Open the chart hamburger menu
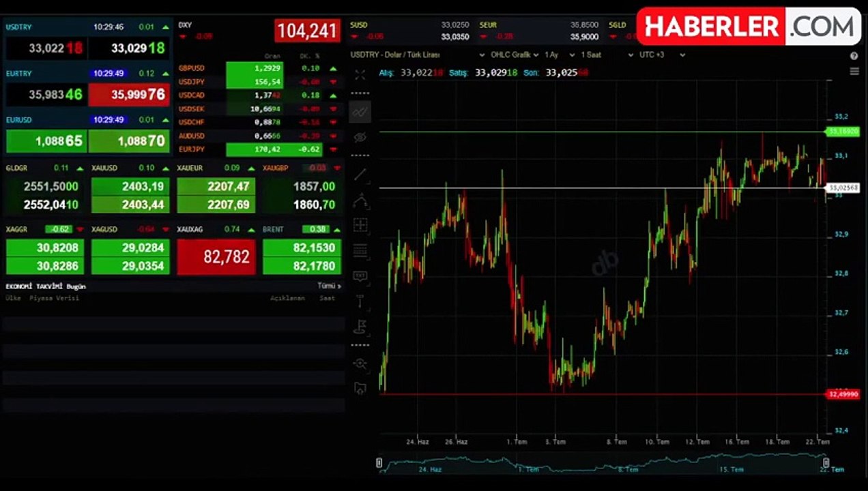 coord(854,72)
